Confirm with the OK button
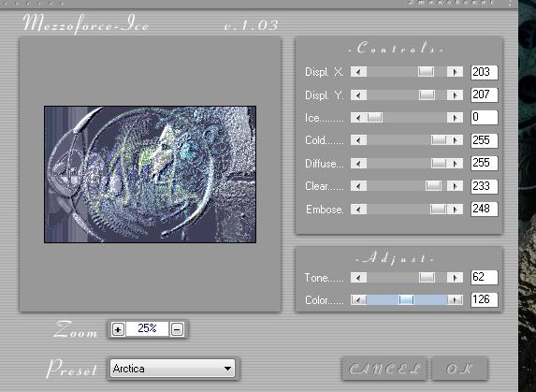The width and height of the screenshot is (536, 392). pyautogui.click(x=459, y=369)
